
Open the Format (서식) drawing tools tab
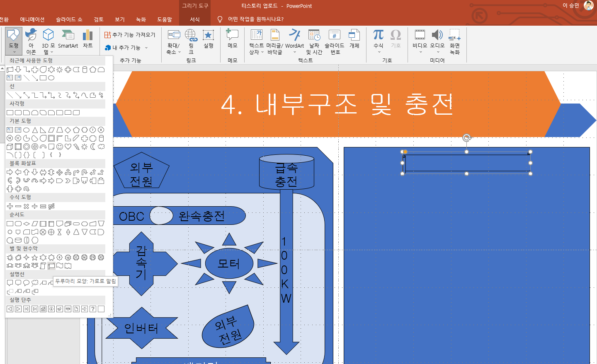[195, 19]
